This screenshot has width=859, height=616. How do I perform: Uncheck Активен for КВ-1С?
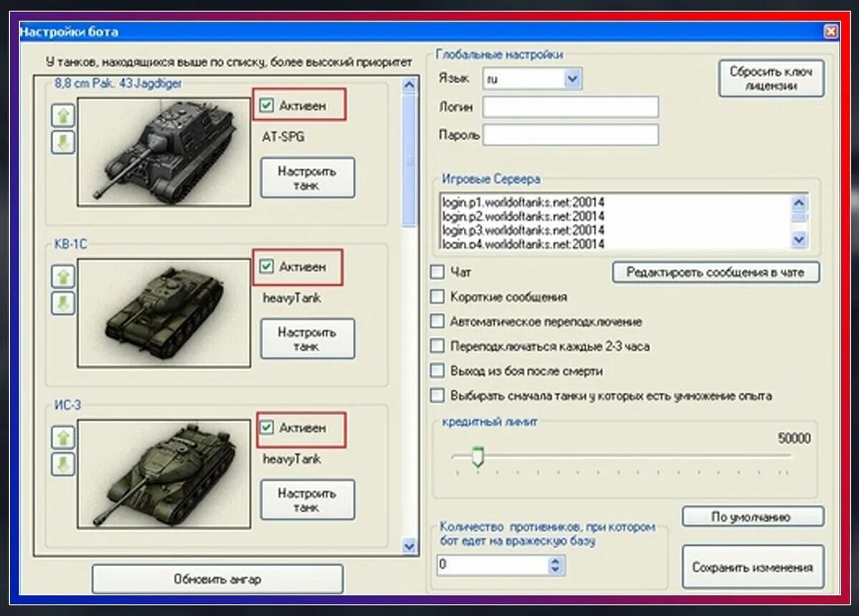coord(266,266)
